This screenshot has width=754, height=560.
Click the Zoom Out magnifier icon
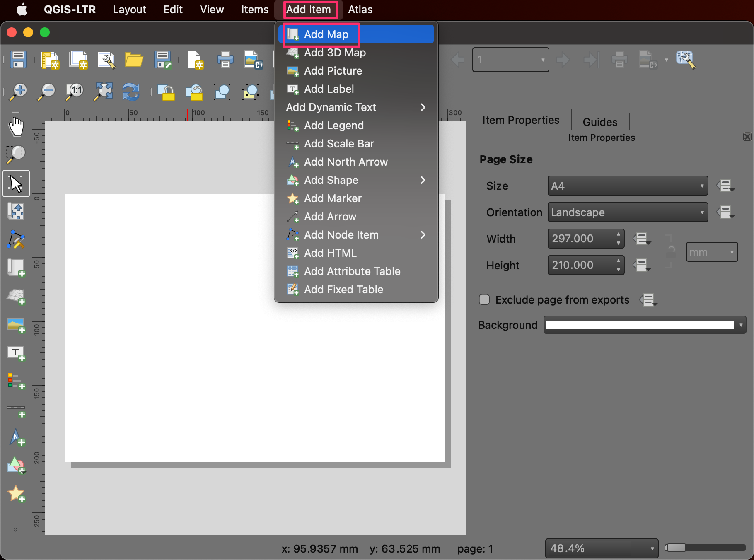click(x=46, y=92)
